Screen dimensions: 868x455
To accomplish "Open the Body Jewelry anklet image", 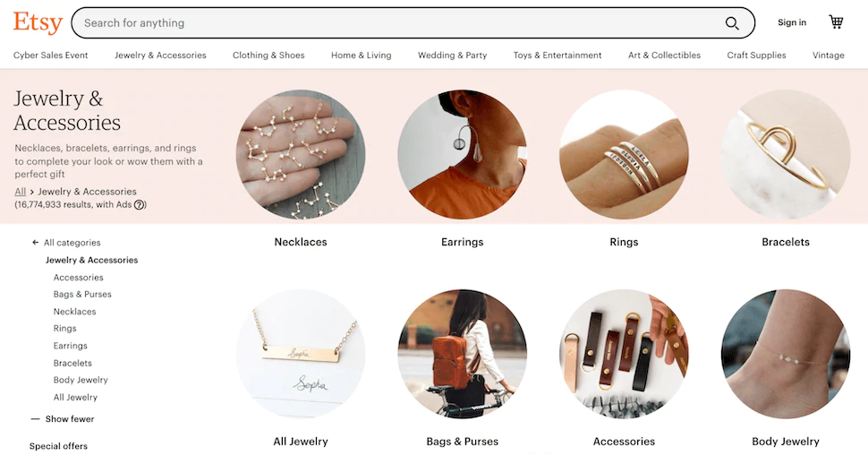I will pos(786,354).
